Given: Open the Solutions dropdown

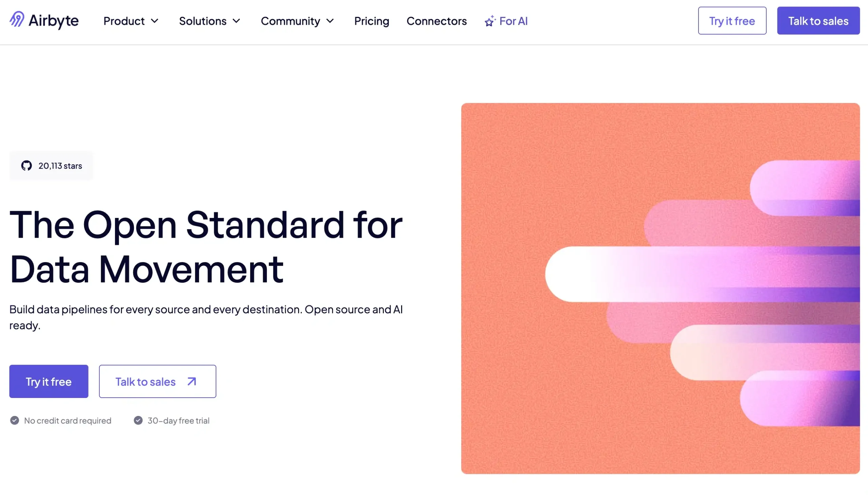Looking at the screenshot, I should click(209, 21).
